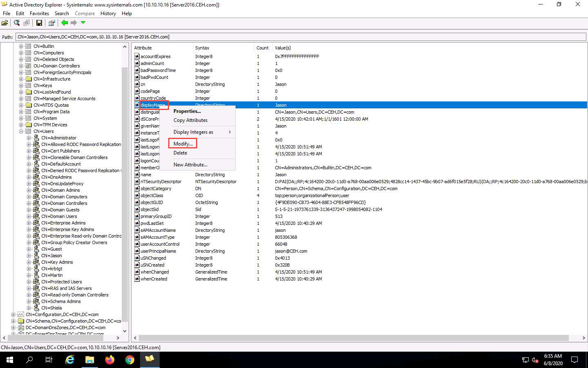
Task: Expand the CN=System tree node
Action: (x=21, y=118)
